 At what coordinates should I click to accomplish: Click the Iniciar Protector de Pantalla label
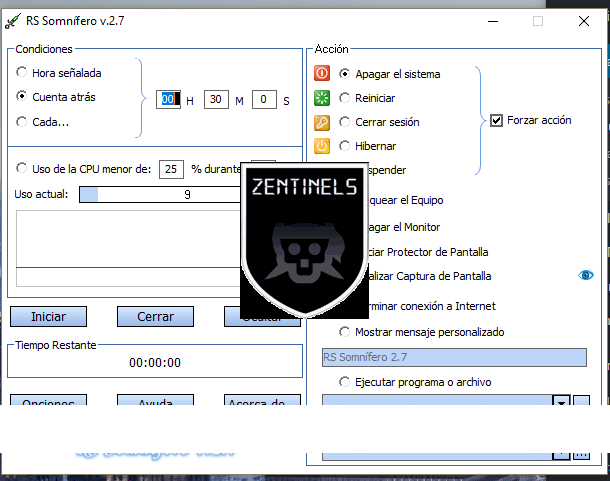pos(428,252)
